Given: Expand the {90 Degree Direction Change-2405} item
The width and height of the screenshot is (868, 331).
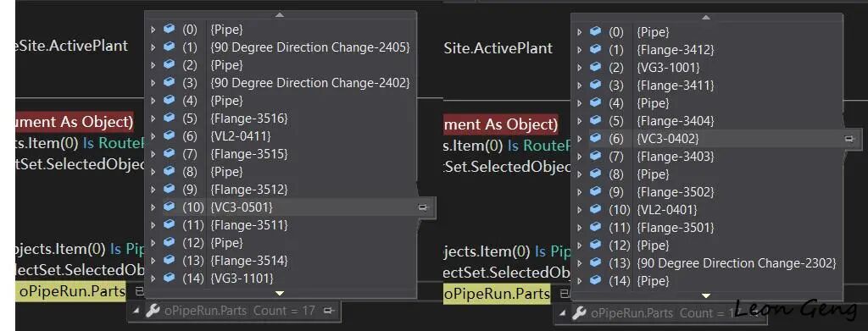Looking at the screenshot, I should coord(153,47).
